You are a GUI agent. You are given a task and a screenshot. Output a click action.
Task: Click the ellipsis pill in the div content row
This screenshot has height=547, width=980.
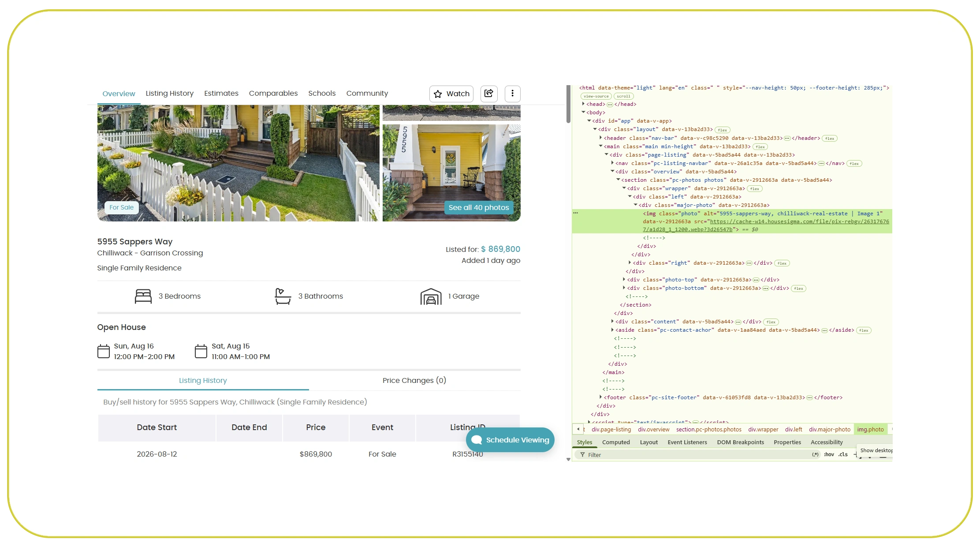point(738,322)
